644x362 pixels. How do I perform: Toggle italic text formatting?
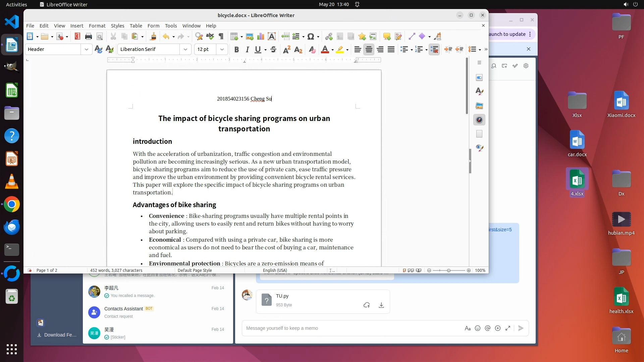pos(247,50)
